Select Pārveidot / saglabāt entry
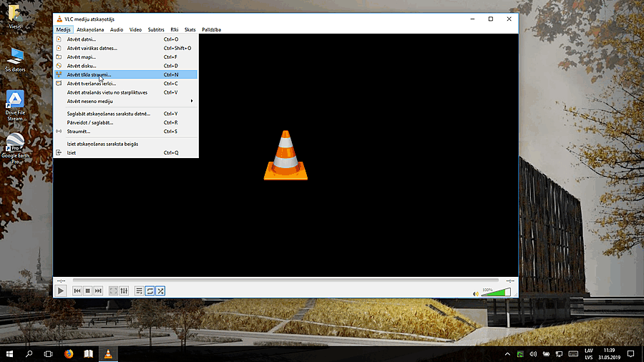The width and height of the screenshot is (644, 362). point(126,123)
